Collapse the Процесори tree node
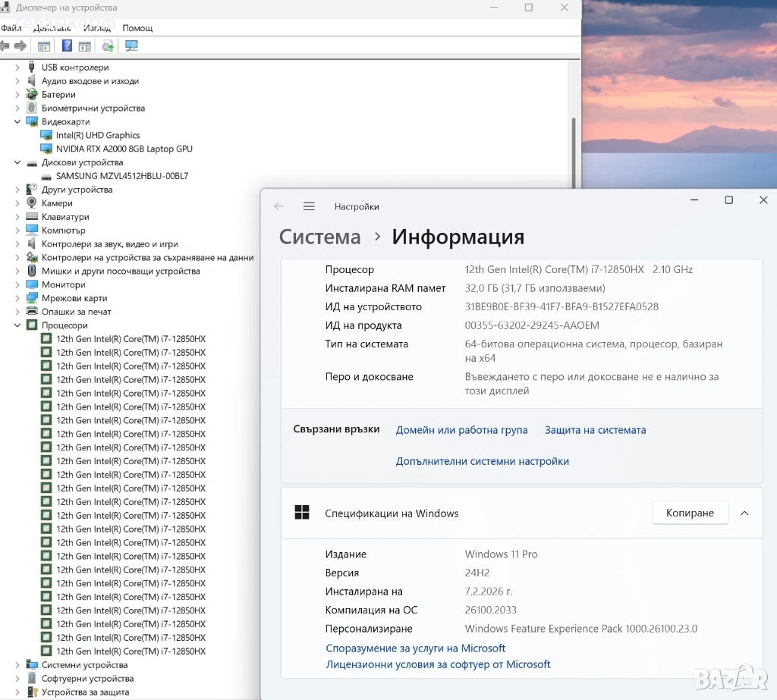This screenshot has width=777, height=700. pyautogui.click(x=17, y=325)
